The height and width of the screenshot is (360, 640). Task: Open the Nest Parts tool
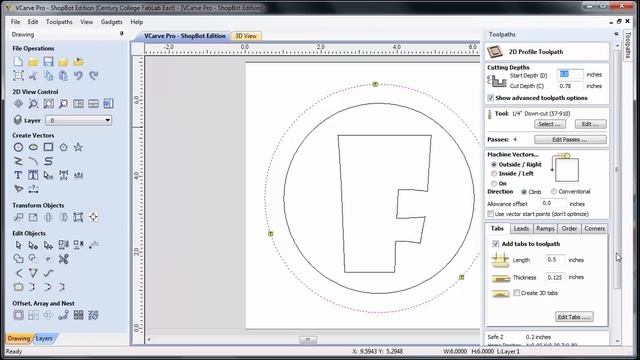(x=93, y=315)
